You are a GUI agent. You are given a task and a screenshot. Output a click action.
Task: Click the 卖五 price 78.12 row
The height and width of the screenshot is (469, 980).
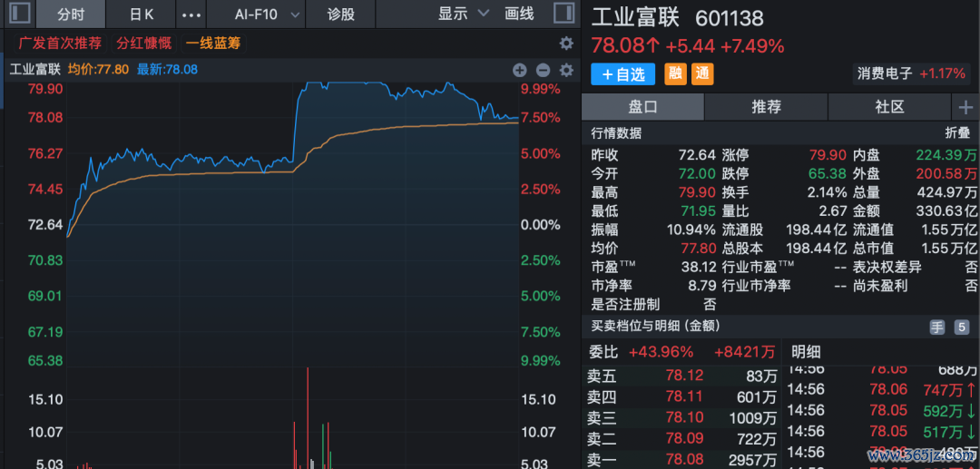681,376
